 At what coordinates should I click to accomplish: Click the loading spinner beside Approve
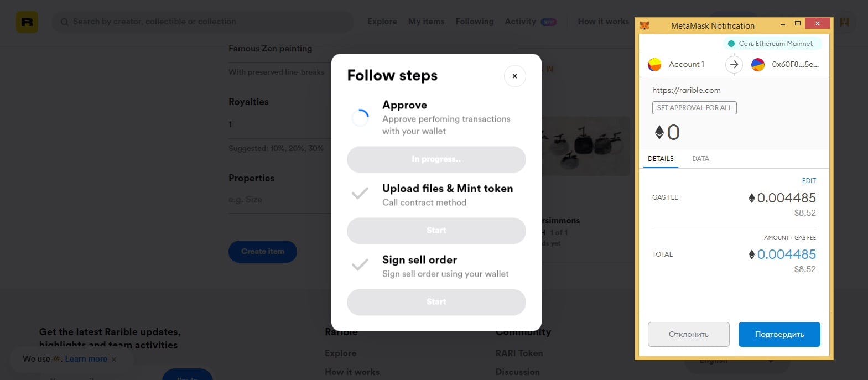click(360, 118)
